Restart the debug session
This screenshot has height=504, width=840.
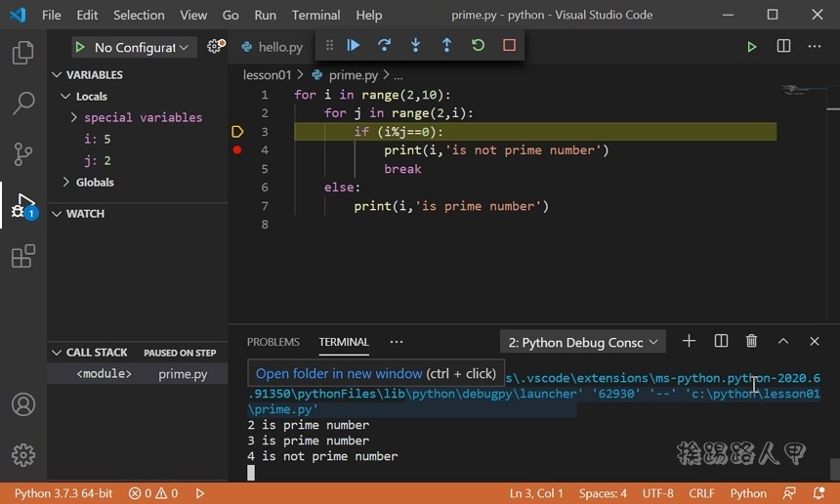478,46
